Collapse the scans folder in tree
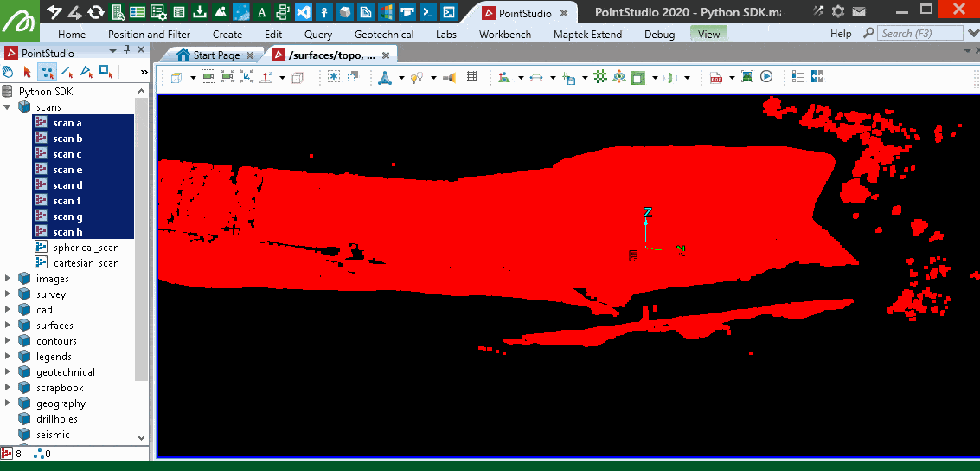Viewport: 980px width, 471px height. 8,107
